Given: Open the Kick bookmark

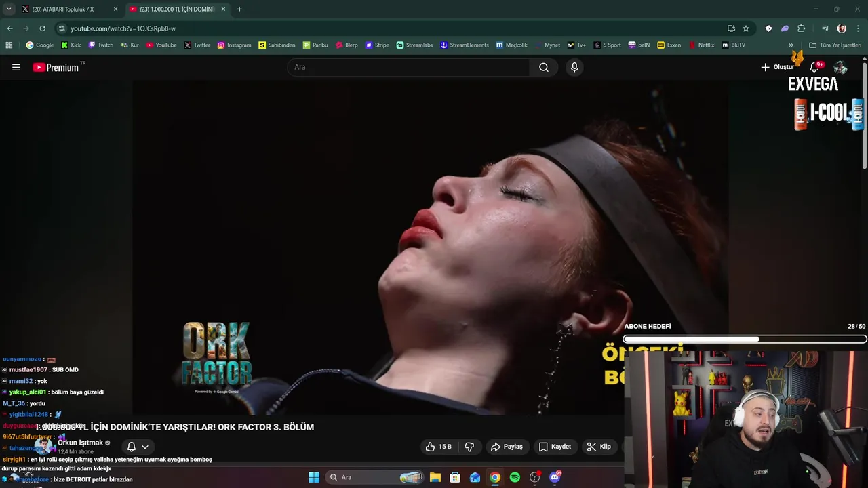Looking at the screenshot, I should point(71,45).
